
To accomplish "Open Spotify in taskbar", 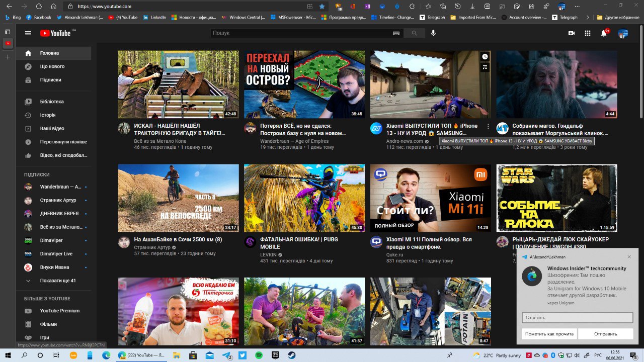I will 259,355.
